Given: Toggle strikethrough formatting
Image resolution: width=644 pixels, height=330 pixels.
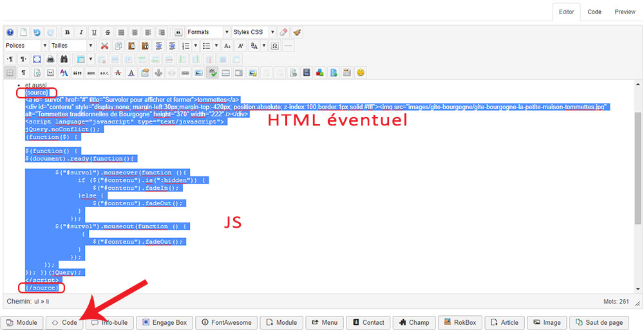Looking at the screenshot, I should click(x=108, y=32).
